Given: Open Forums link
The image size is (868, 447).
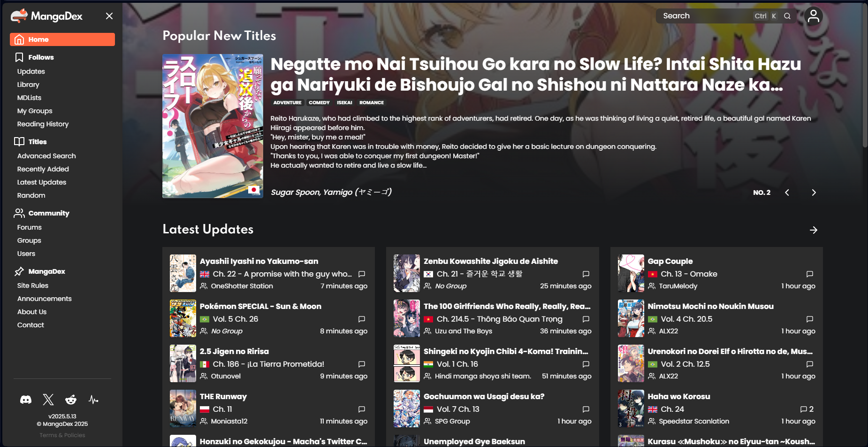Looking at the screenshot, I should [29, 227].
